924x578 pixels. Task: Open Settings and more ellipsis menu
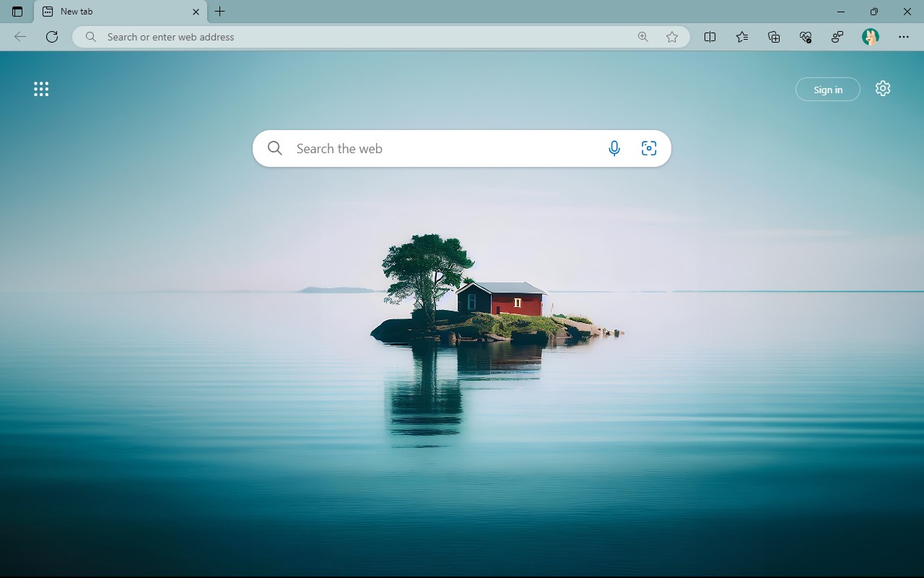click(x=904, y=37)
